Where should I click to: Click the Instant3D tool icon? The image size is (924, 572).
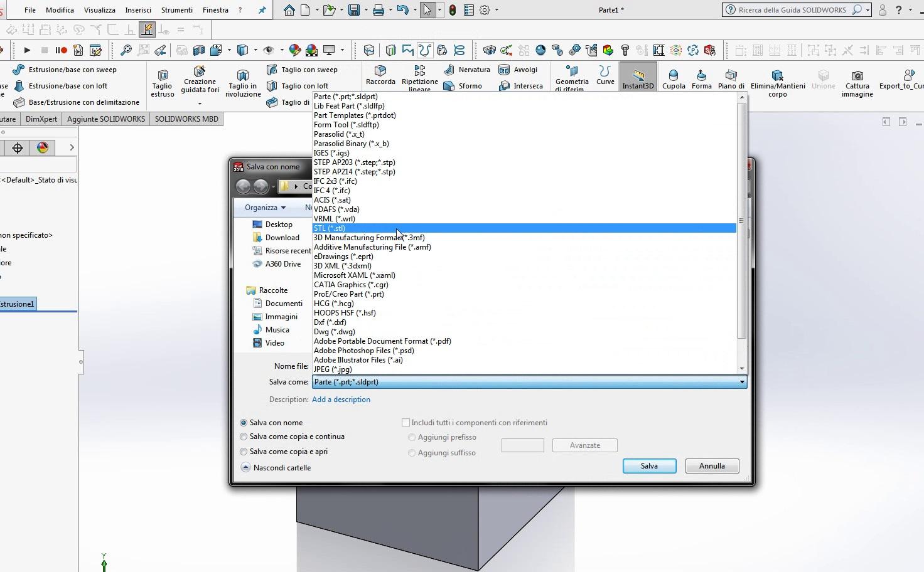click(x=638, y=75)
